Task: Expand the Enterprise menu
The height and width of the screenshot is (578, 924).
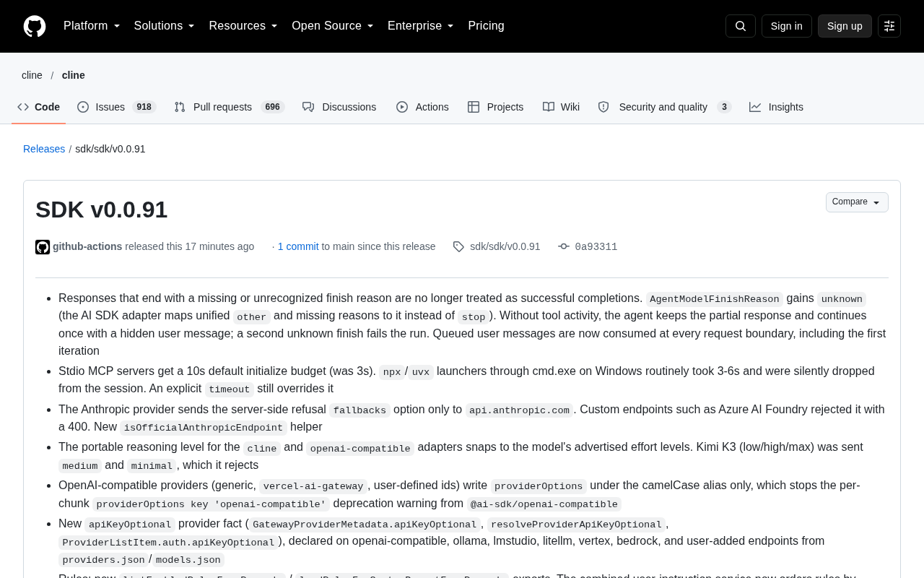Action: pyautogui.click(x=421, y=26)
